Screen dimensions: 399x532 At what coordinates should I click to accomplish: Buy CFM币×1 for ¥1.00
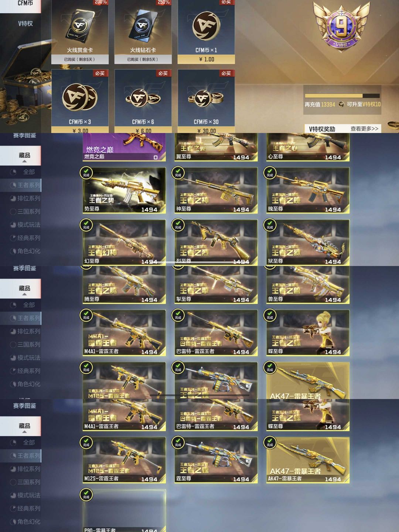click(x=206, y=59)
